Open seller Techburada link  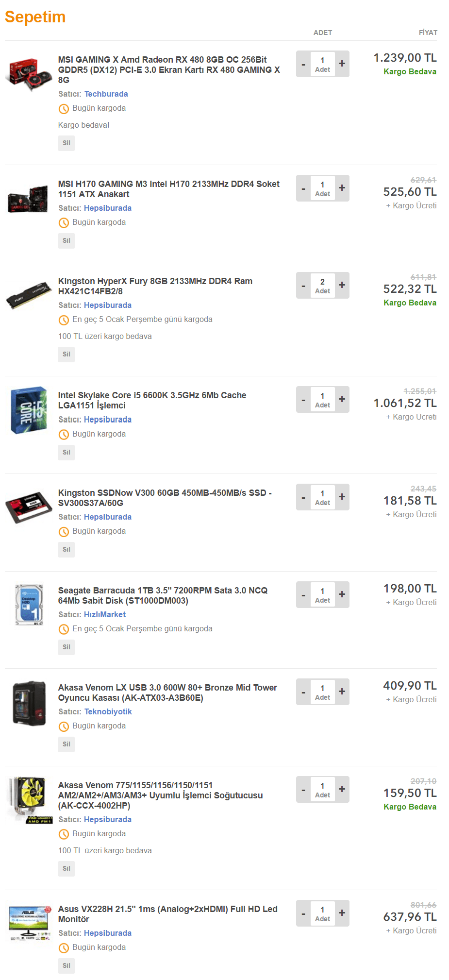pyautogui.click(x=106, y=94)
